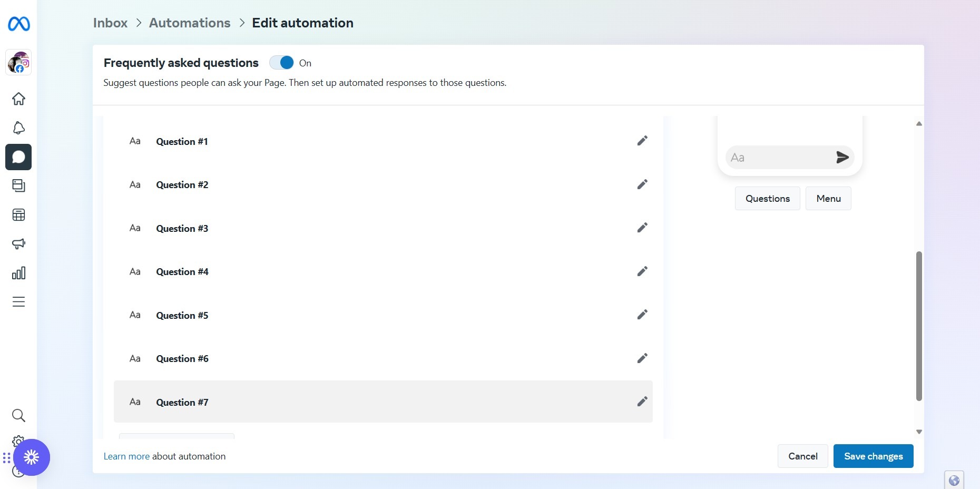
Task: Open the Posts panel from the sidebar
Action: click(x=18, y=185)
